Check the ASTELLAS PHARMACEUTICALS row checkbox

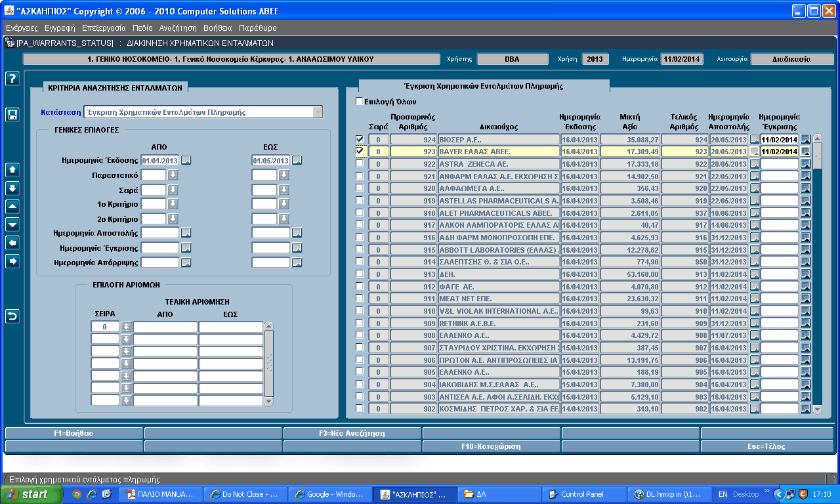click(x=359, y=200)
